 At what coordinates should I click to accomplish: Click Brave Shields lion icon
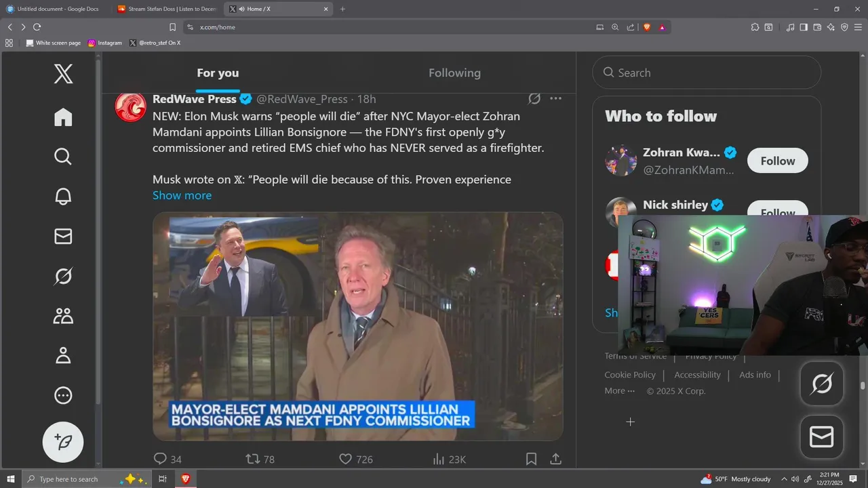point(646,27)
